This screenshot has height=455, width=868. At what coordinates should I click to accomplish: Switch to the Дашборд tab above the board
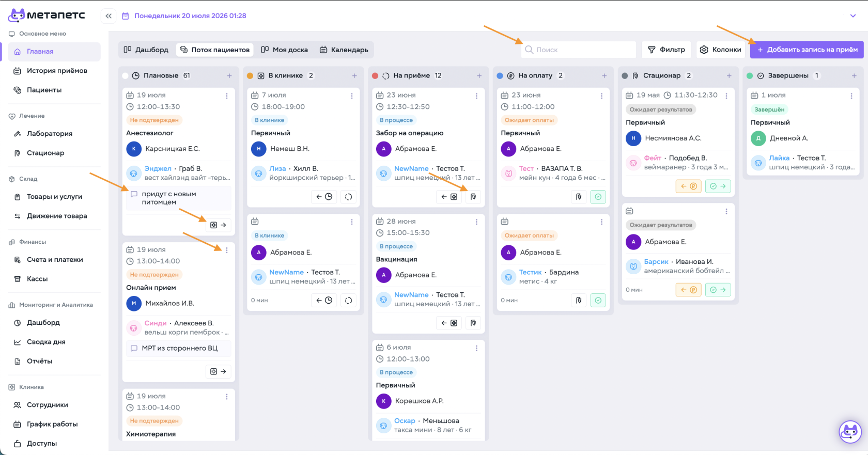click(146, 50)
